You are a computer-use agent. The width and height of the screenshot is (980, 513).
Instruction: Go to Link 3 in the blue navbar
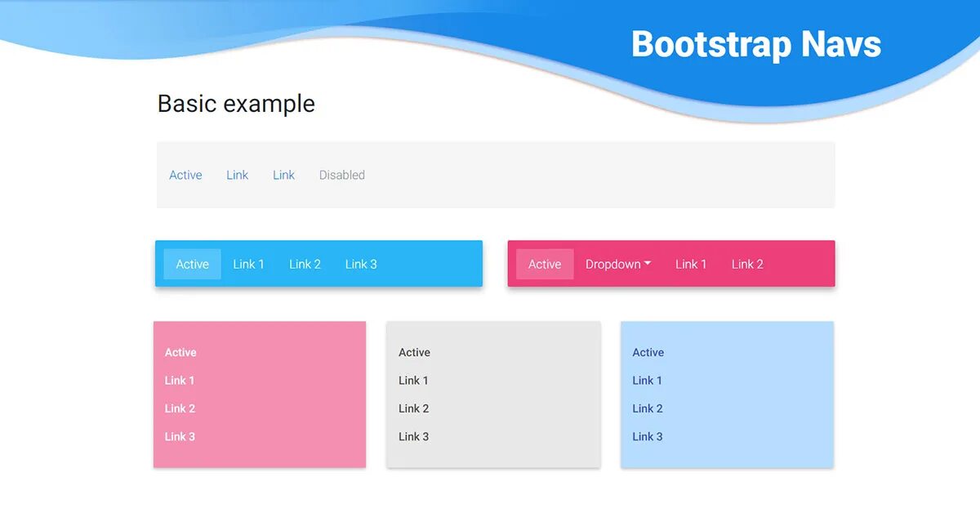(361, 264)
